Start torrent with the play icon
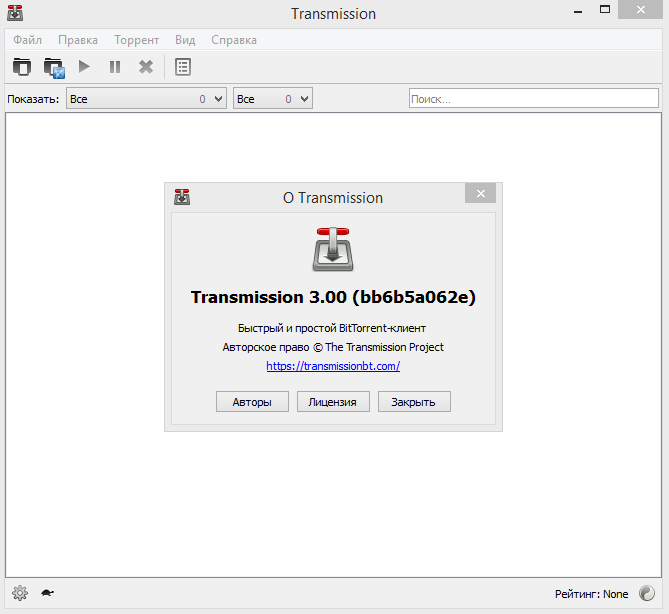The image size is (669, 614). [84, 67]
